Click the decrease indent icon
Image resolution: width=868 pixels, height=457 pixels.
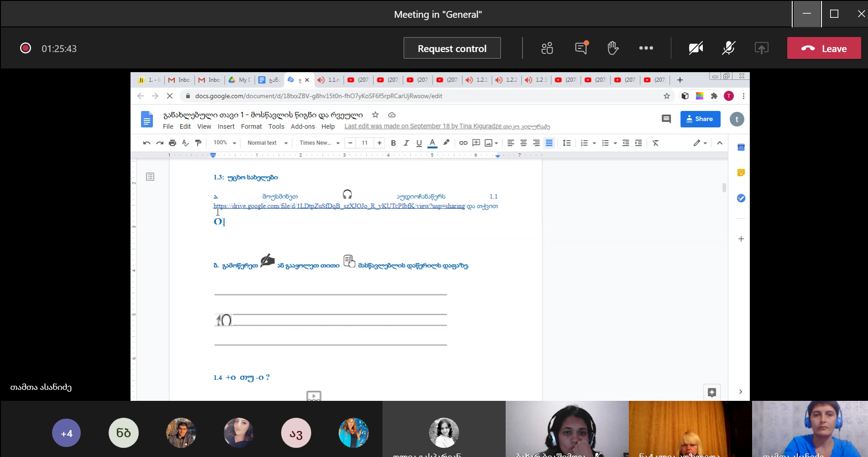[x=626, y=143]
